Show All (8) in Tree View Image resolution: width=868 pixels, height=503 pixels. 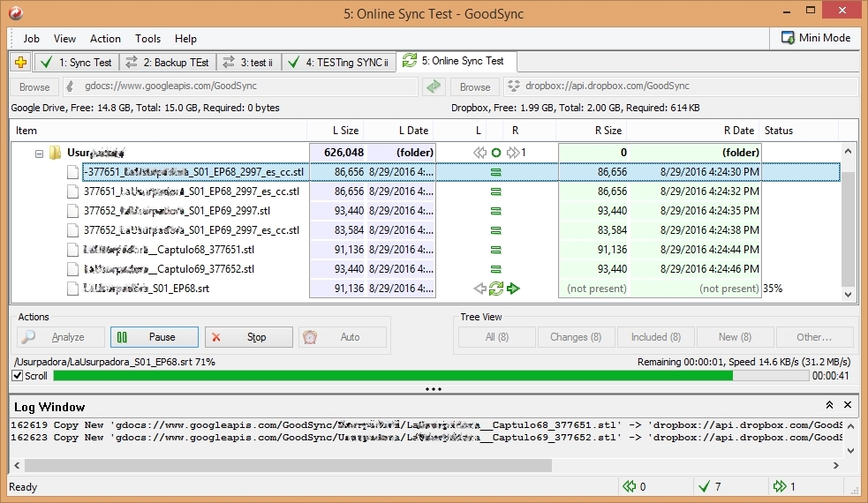[496, 337]
